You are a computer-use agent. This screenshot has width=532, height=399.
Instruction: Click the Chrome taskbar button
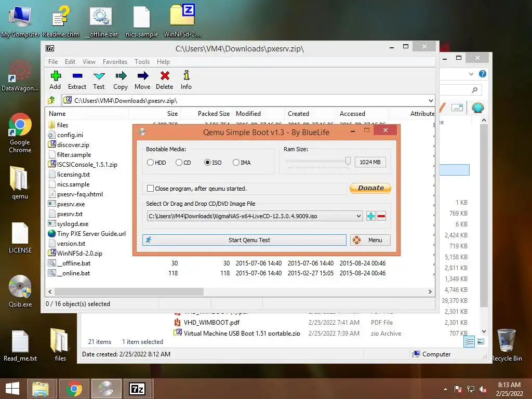coord(74,389)
